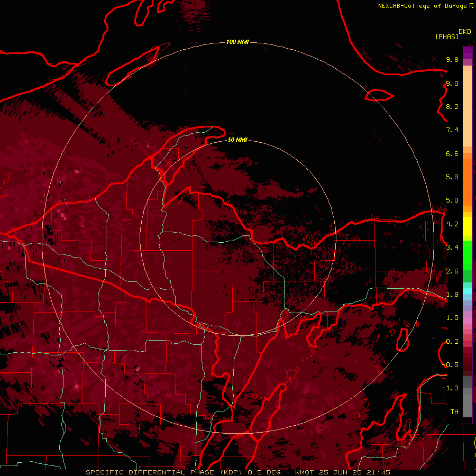The height and width of the screenshot is (476, 476).
Task: Click the Specific Differential Phase caption text
Action: click(237, 472)
